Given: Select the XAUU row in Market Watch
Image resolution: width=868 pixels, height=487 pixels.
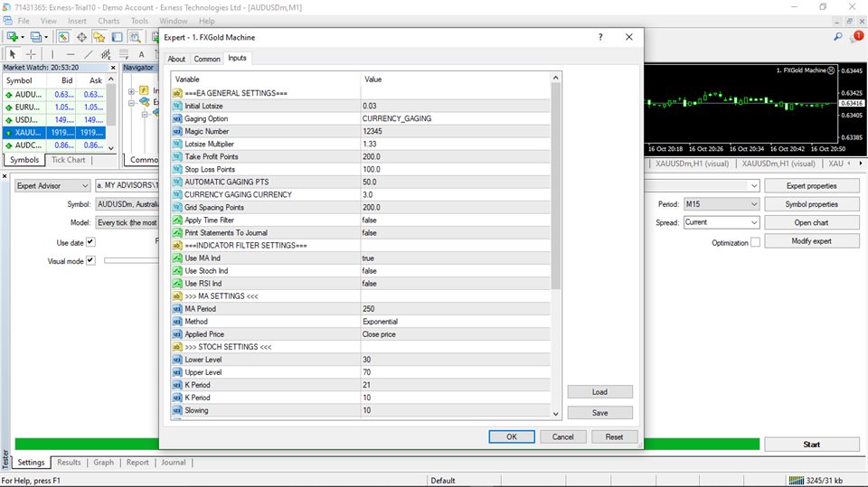Looking at the screenshot, I should coord(53,133).
